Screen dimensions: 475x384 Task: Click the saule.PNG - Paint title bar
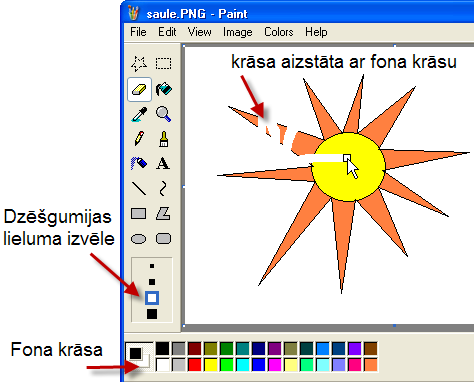[x=297, y=13]
